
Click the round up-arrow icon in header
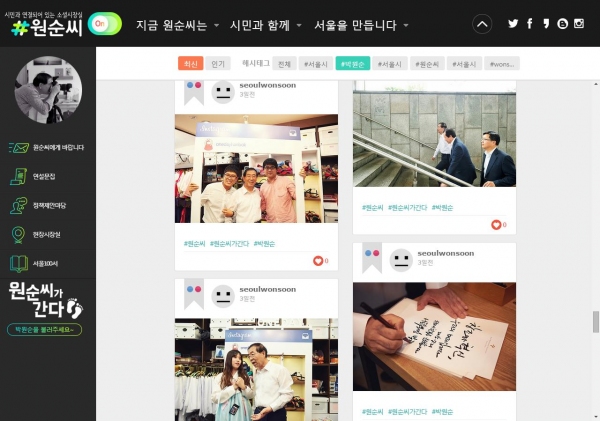click(x=482, y=24)
